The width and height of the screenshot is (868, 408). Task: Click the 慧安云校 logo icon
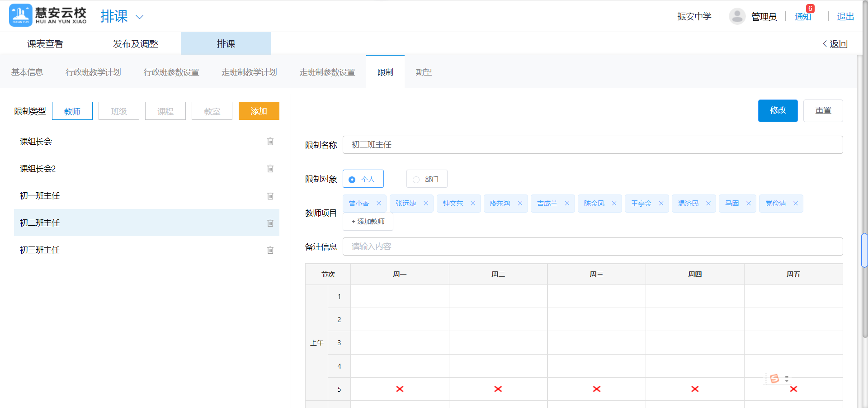click(x=21, y=15)
